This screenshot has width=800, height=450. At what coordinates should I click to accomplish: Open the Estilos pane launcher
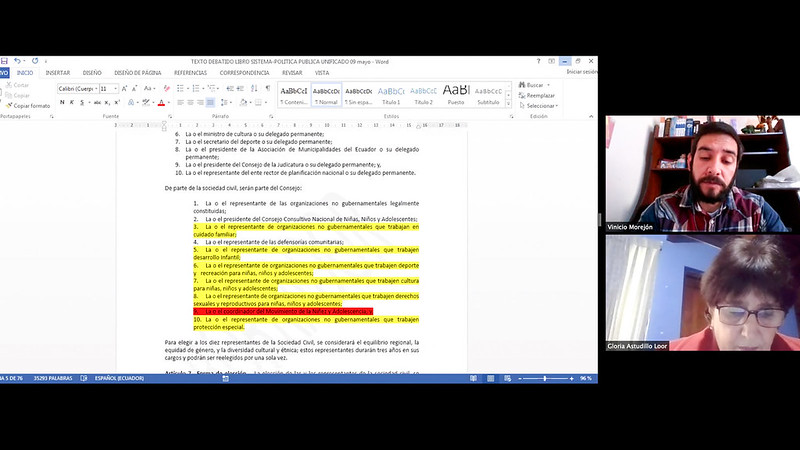(x=511, y=116)
